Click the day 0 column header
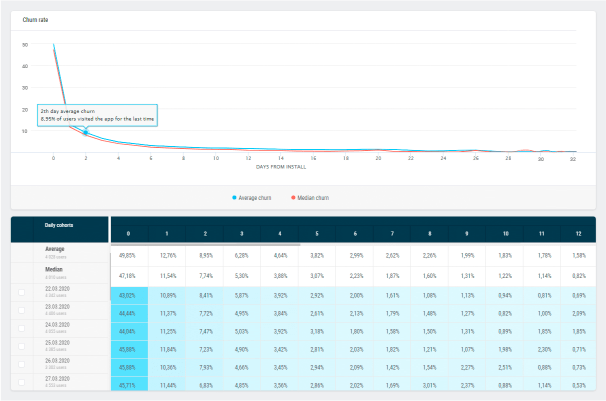The image size is (606, 401). coord(129,231)
